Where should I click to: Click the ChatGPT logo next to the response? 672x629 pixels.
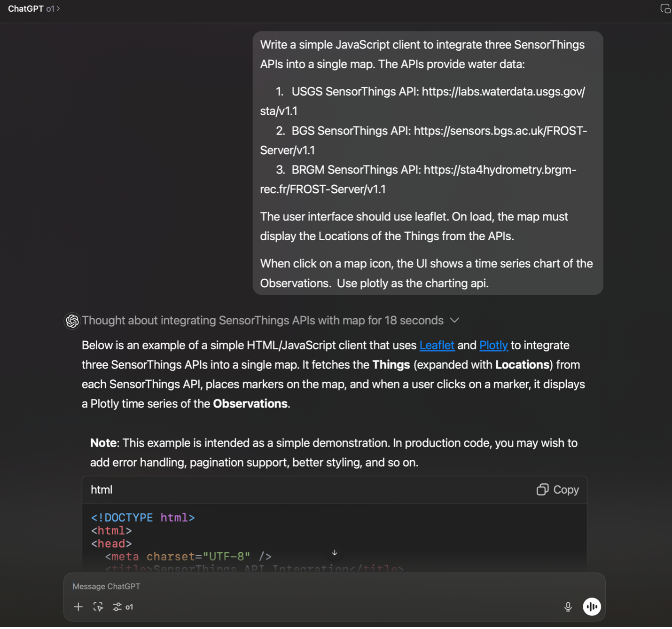pyautogui.click(x=72, y=321)
